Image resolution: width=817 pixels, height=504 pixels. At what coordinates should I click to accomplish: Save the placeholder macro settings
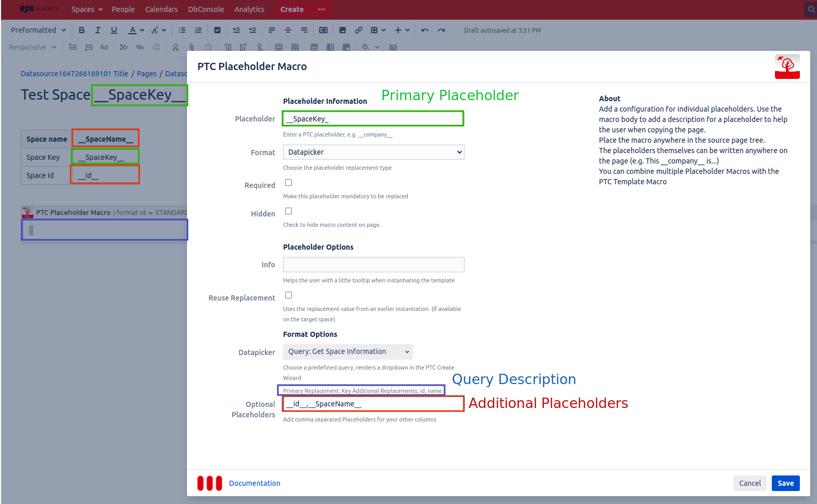(x=785, y=483)
